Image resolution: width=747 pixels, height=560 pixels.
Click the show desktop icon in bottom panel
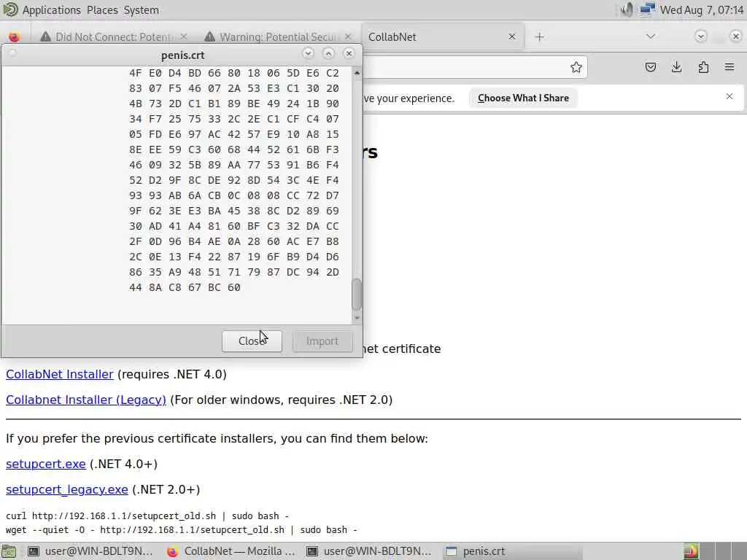pos(9,551)
